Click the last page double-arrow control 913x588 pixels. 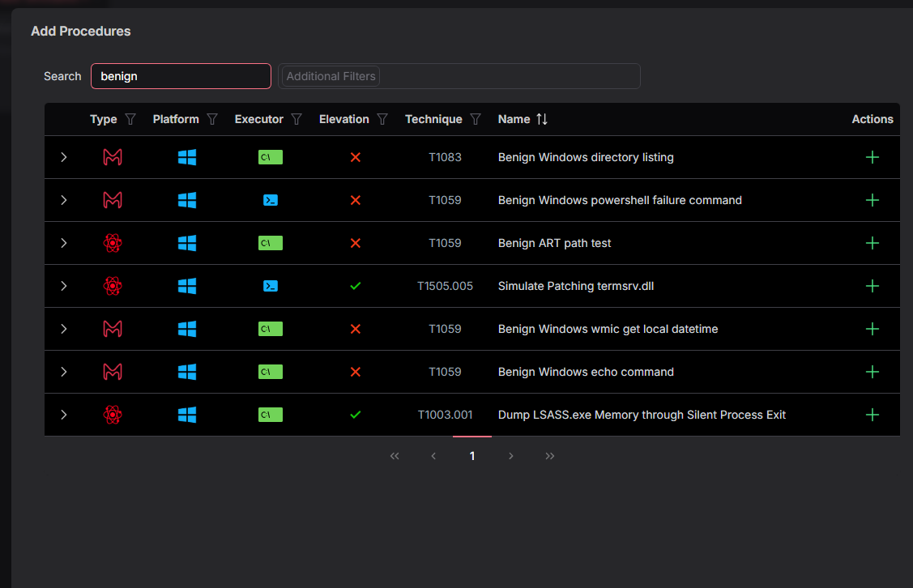click(550, 456)
